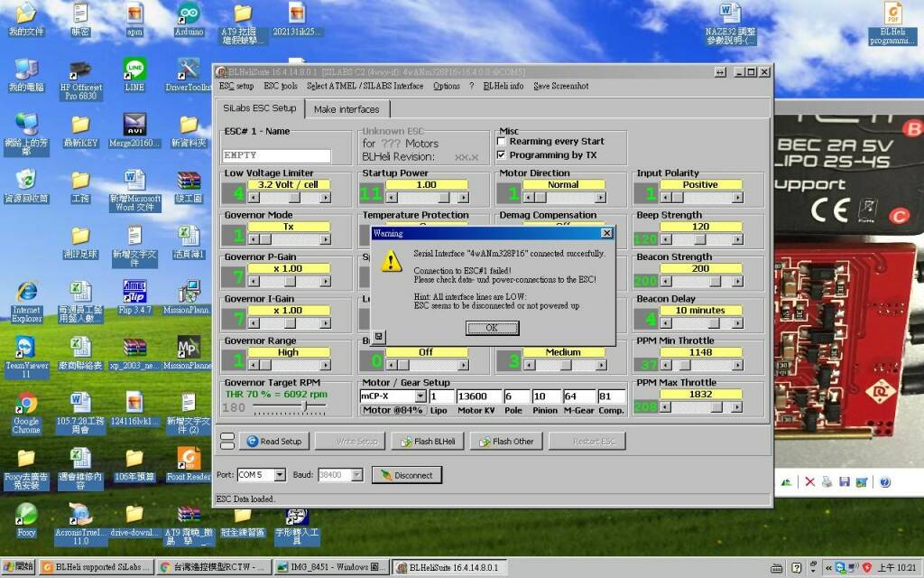924x578 pixels.
Task: Open NAZE32 Word document on desktop
Action: click(x=731, y=23)
